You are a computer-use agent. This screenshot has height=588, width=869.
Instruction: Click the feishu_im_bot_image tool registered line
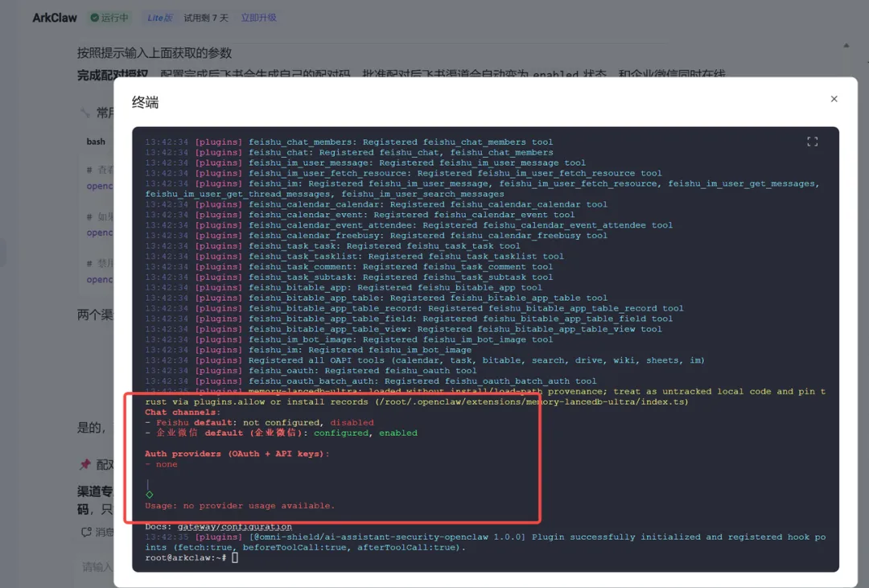click(349, 339)
